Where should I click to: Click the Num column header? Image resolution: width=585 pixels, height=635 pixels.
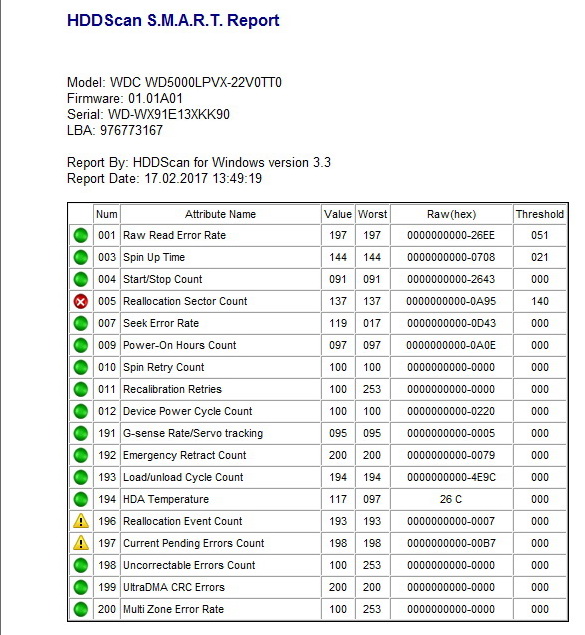107,214
